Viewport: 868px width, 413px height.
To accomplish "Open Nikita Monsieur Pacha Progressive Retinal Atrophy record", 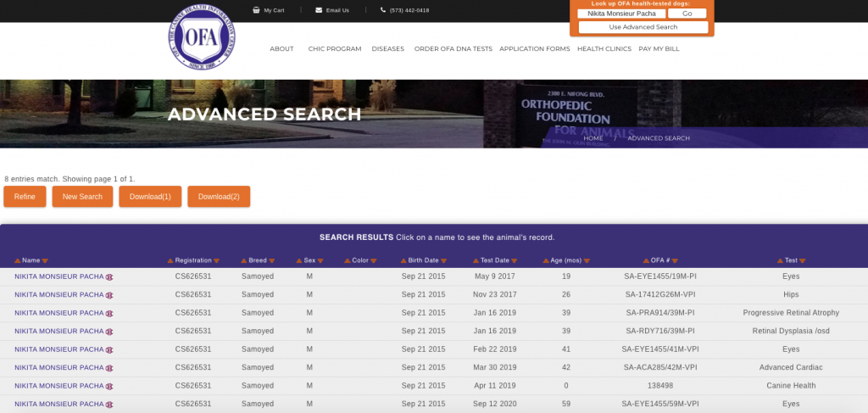I will coord(59,313).
